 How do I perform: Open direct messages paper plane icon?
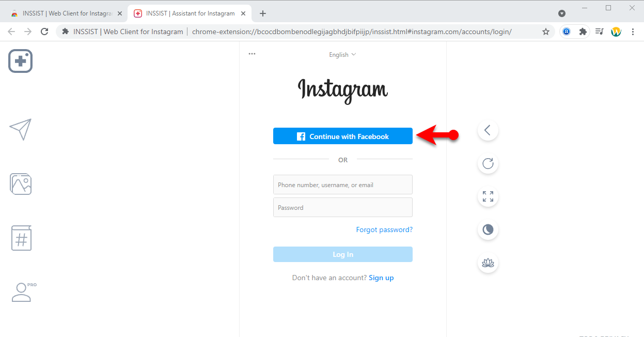tap(21, 129)
